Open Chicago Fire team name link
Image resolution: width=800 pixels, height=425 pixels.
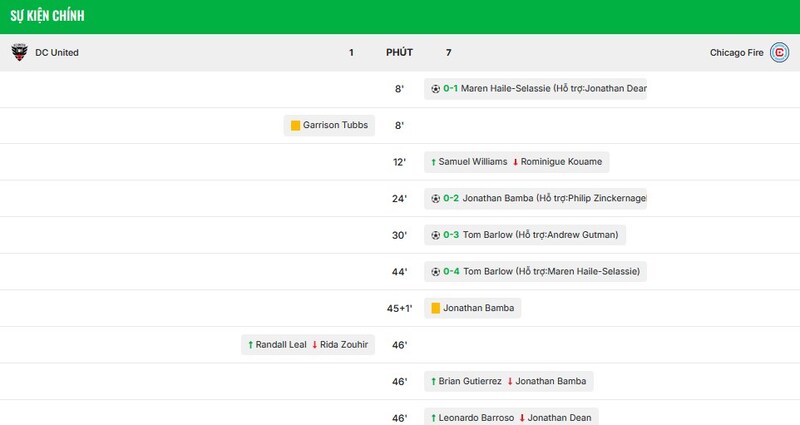pos(736,53)
